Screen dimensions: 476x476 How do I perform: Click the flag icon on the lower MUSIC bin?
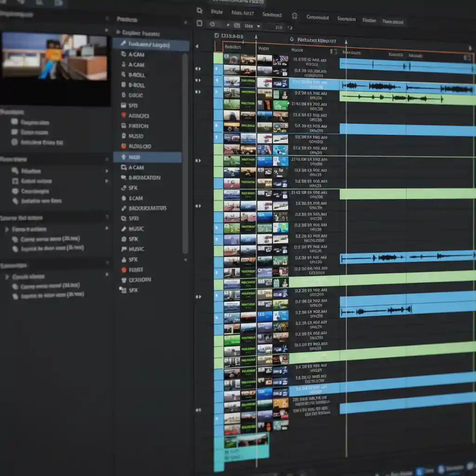pyautogui.click(x=124, y=249)
